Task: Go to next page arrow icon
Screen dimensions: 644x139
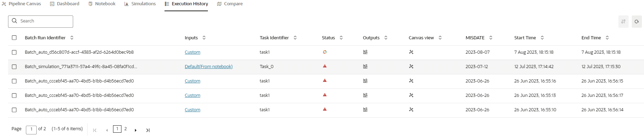Action: click(135, 130)
